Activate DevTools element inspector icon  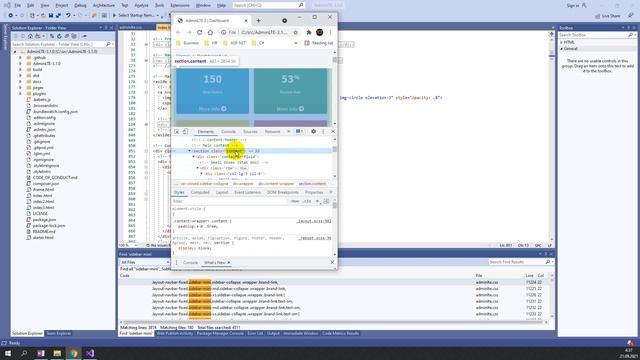tap(177, 131)
